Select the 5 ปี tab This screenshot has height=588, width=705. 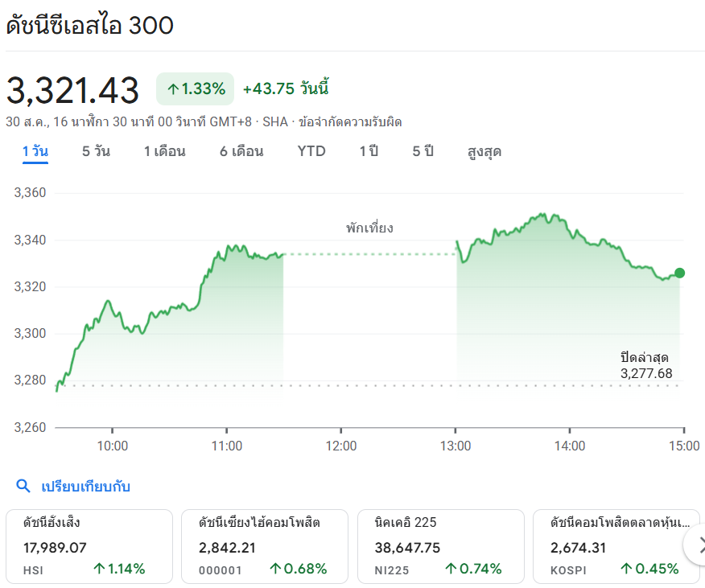[423, 151]
